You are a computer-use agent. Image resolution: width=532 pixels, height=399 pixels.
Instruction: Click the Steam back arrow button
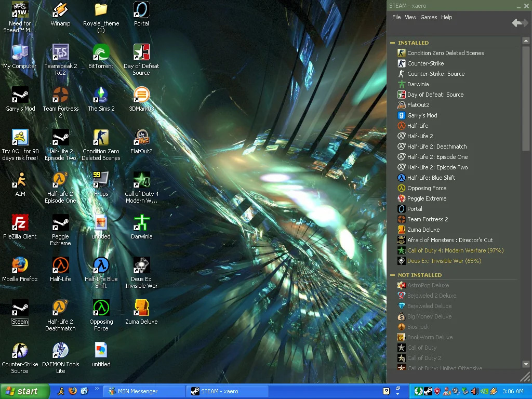pyautogui.click(x=517, y=23)
